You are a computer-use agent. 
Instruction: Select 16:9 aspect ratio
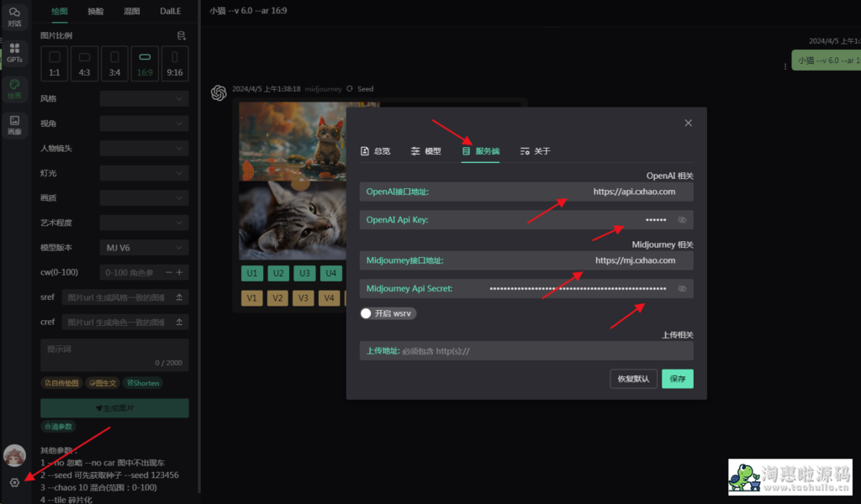click(145, 64)
